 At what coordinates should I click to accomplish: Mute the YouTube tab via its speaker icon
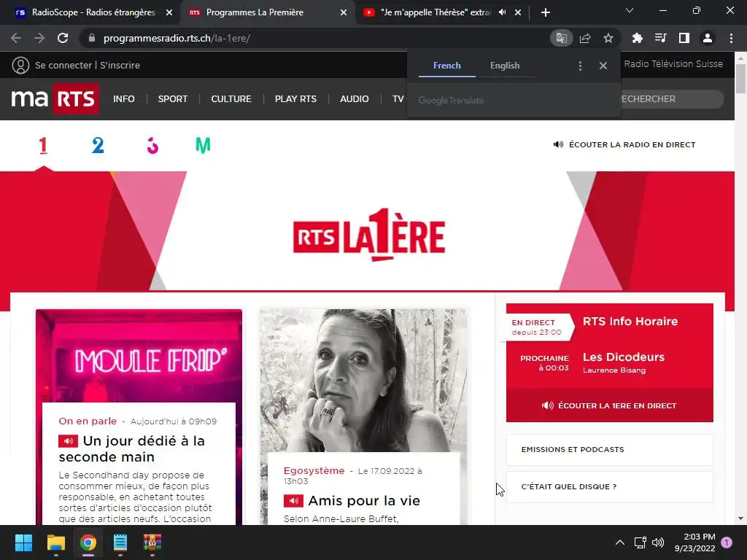(502, 12)
